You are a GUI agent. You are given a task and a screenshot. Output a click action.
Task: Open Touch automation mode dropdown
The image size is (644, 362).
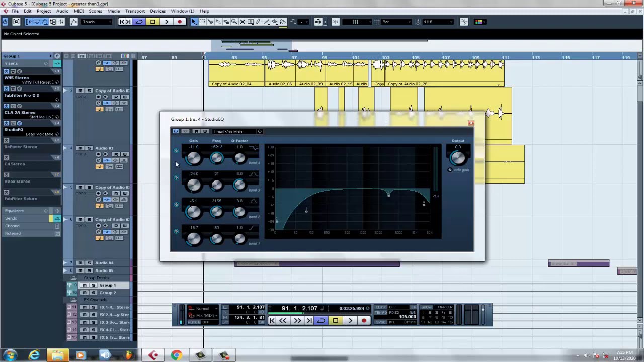[97, 22]
